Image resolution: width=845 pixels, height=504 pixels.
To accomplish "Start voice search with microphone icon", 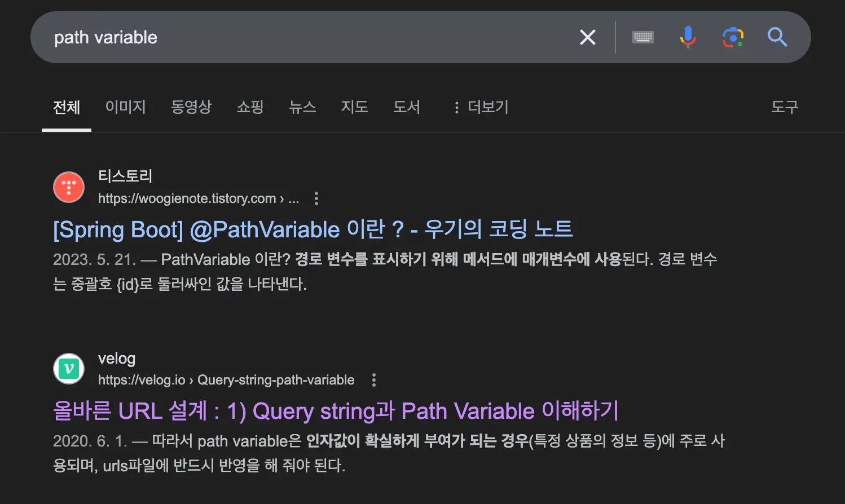I will pyautogui.click(x=688, y=37).
